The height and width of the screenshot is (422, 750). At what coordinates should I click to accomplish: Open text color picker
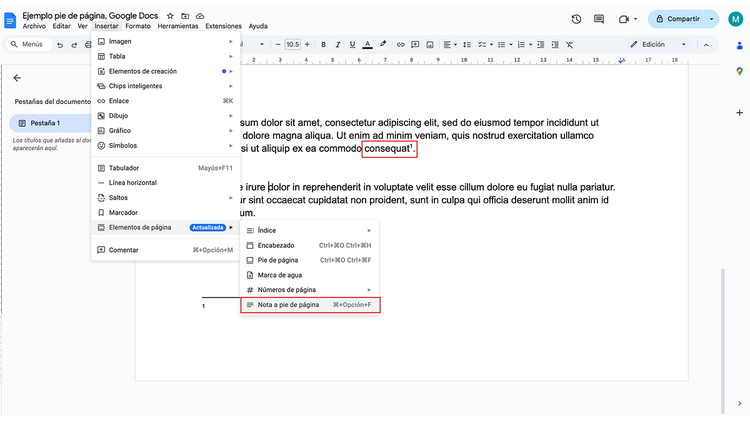click(x=367, y=44)
